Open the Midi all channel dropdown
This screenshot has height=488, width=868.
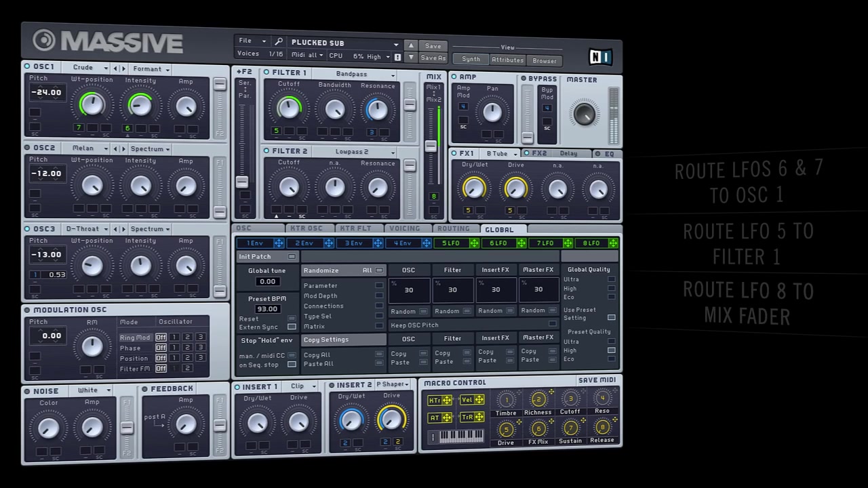pyautogui.click(x=307, y=56)
